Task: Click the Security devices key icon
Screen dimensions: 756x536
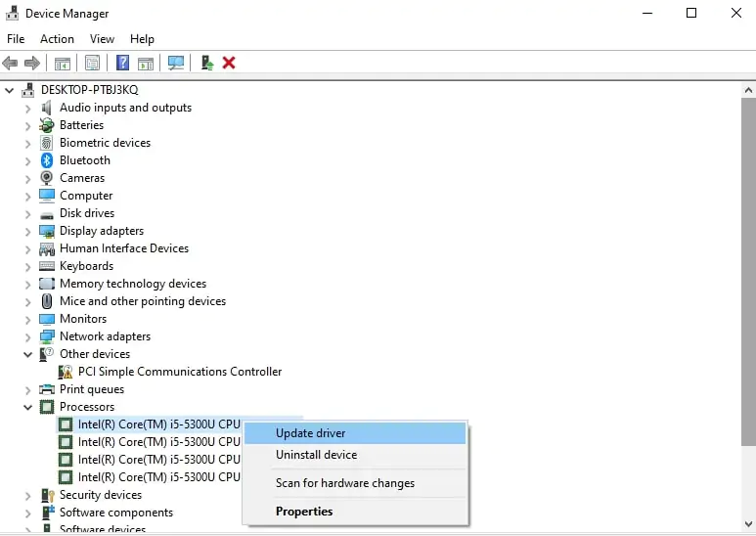Action: 48,495
